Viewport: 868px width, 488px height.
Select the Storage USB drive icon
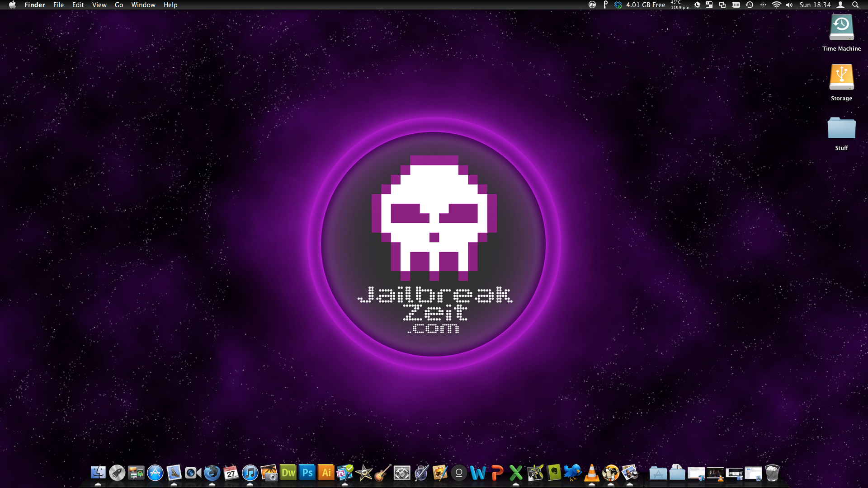(x=841, y=77)
